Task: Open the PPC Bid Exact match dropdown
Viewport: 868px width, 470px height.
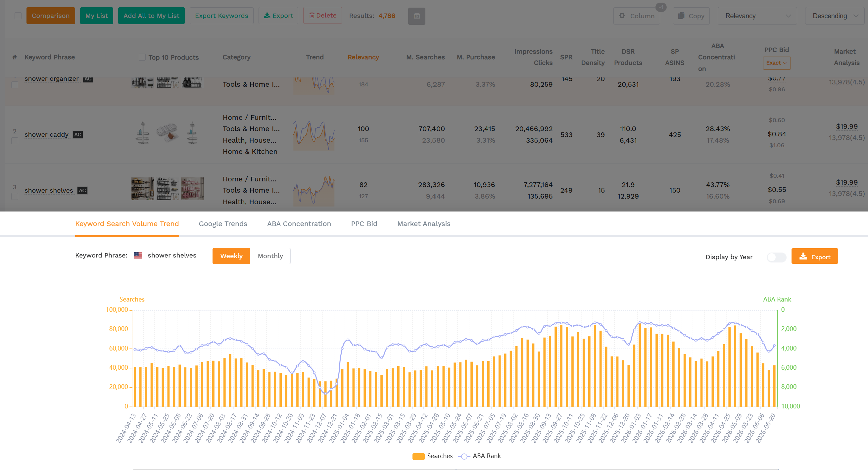Action: 776,63
